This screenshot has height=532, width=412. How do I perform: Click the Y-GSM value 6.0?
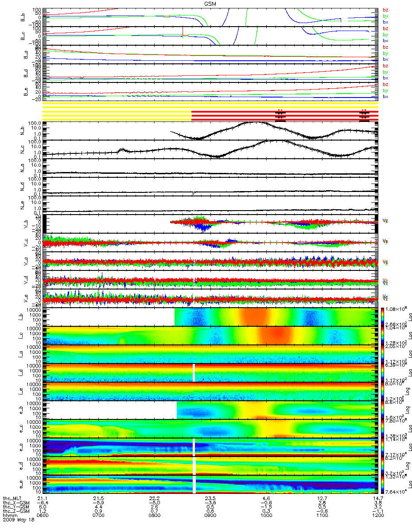[x=42, y=508]
